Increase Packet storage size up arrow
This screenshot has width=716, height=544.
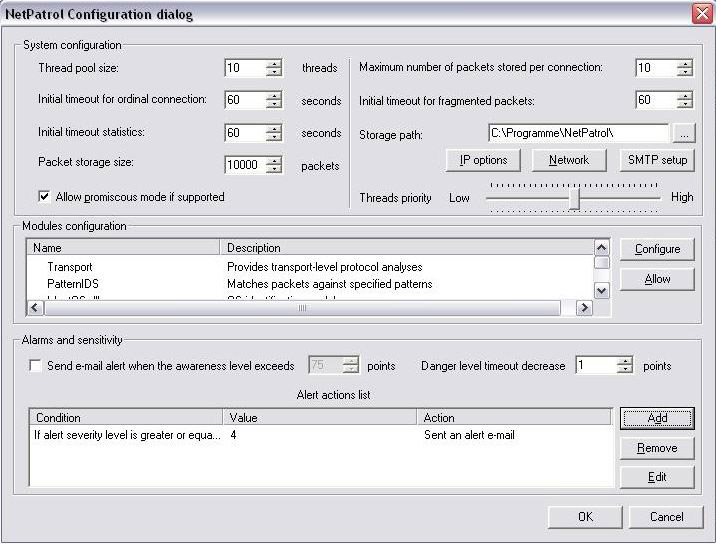(274, 161)
